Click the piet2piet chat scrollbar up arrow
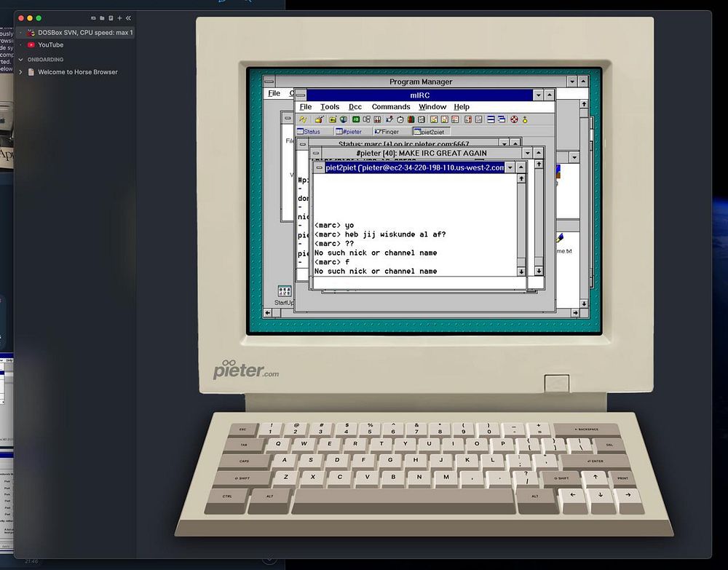728x570 pixels. click(521, 178)
